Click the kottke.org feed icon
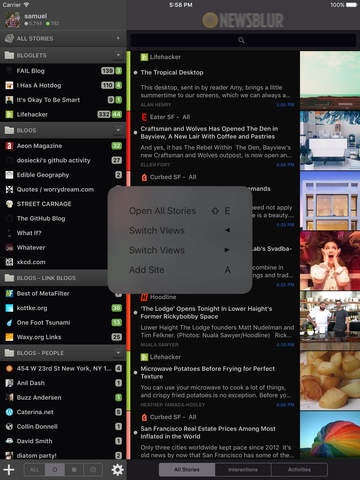Viewport: 360px width, 480px height. [9, 308]
